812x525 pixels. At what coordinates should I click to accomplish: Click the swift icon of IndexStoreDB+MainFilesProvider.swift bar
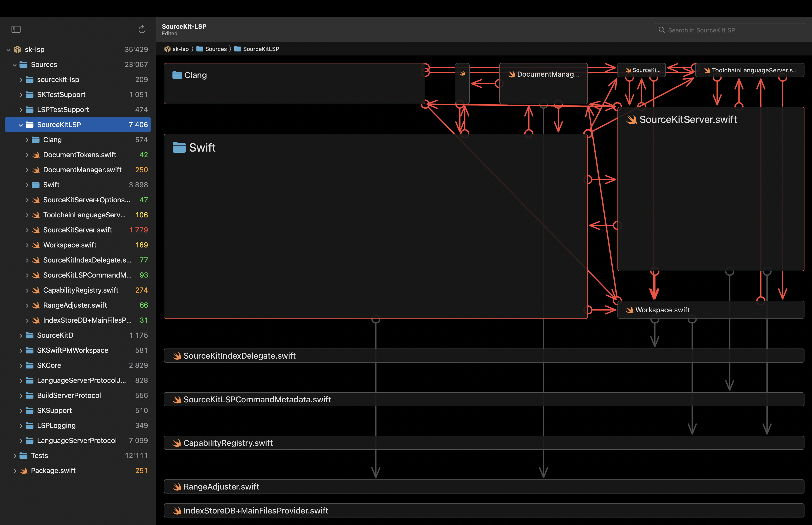pyautogui.click(x=177, y=511)
